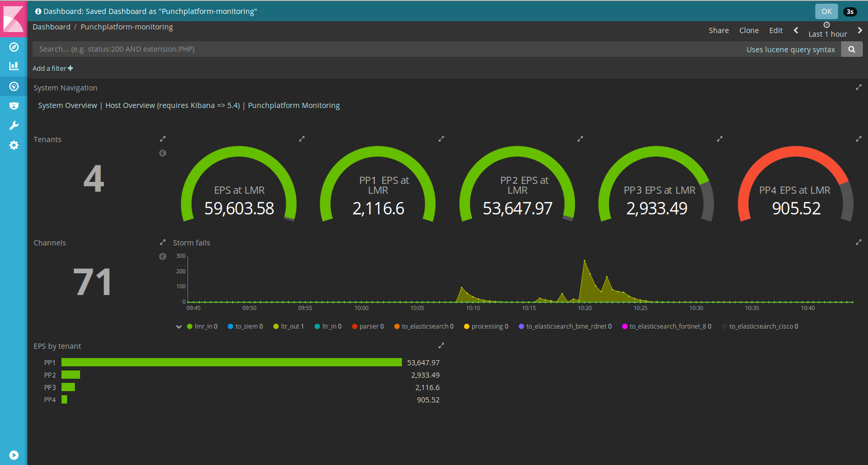Open Punchplatform Monitoring link
The height and width of the screenshot is (465, 868).
(x=294, y=105)
